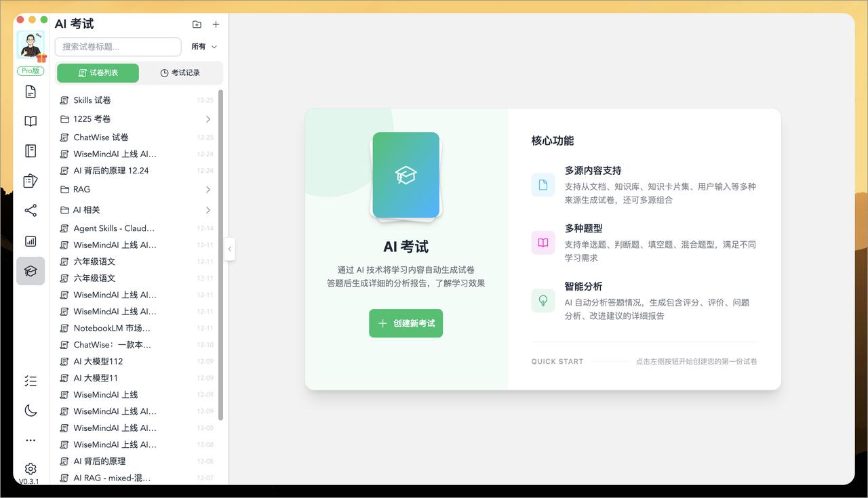Open the more options (...) icon
The image size is (868, 498).
[x=30, y=440]
